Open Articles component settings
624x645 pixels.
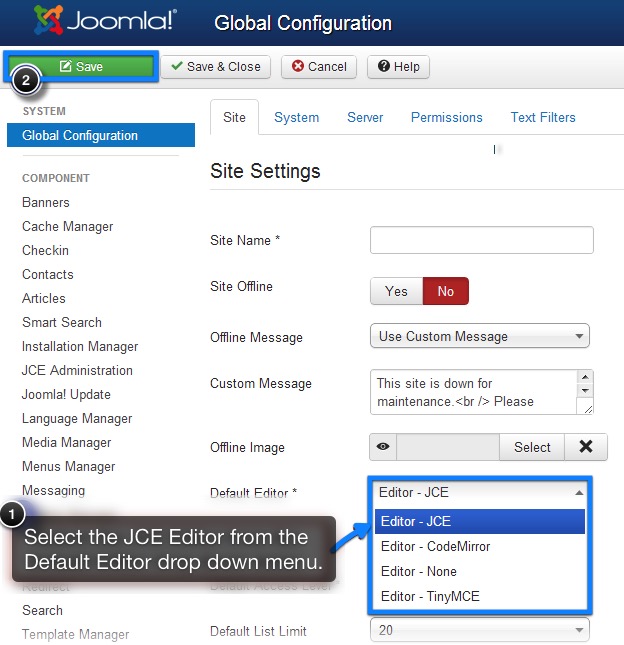point(44,298)
